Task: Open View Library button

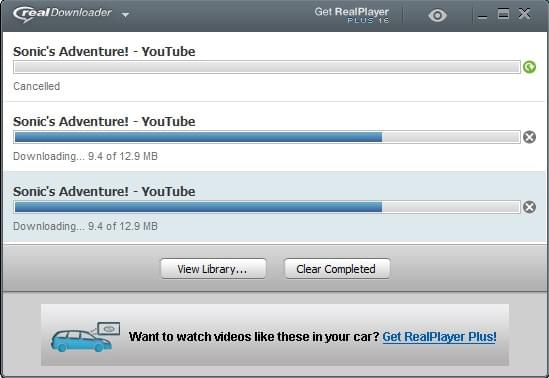Action: [213, 269]
